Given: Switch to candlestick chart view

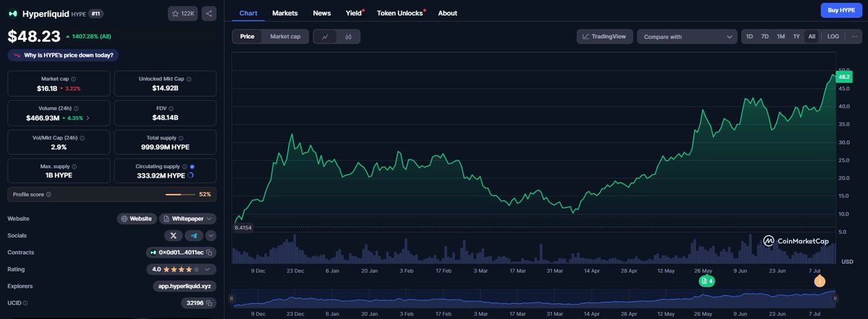Looking at the screenshot, I should (x=348, y=37).
